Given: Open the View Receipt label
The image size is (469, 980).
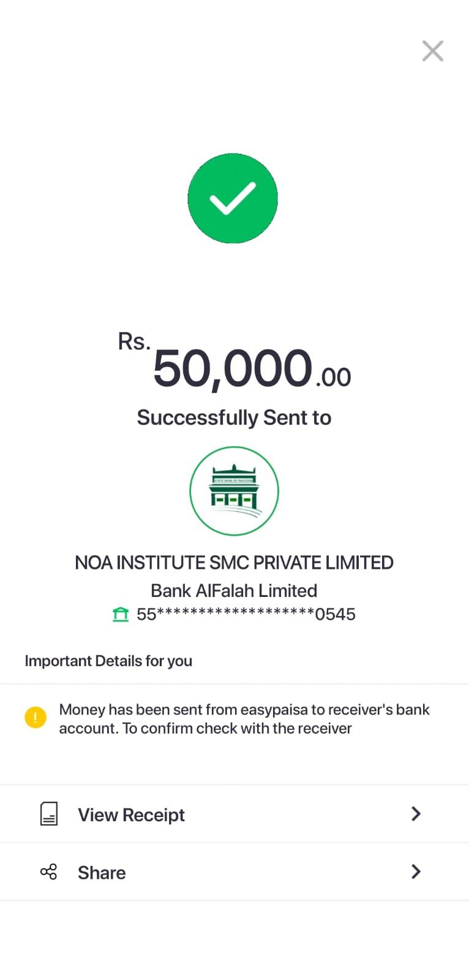Looking at the screenshot, I should point(131,815).
